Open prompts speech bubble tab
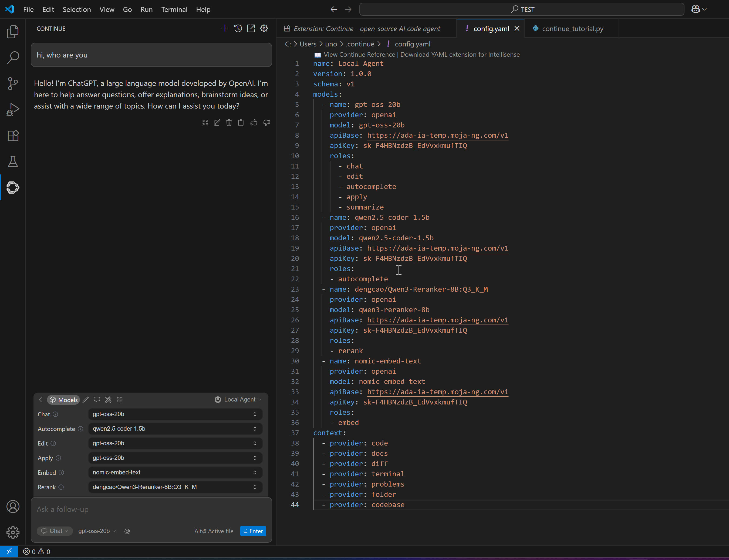 point(97,399)
